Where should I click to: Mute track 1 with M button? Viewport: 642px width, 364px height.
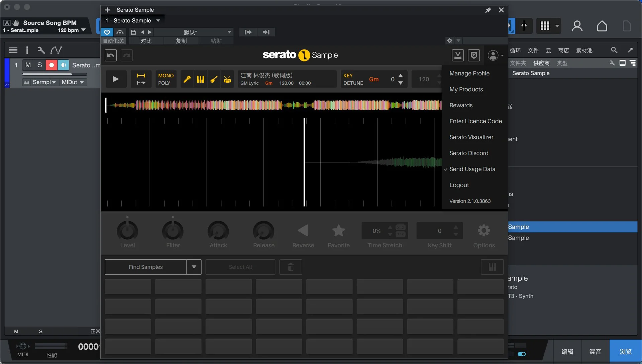pos(28,65)
